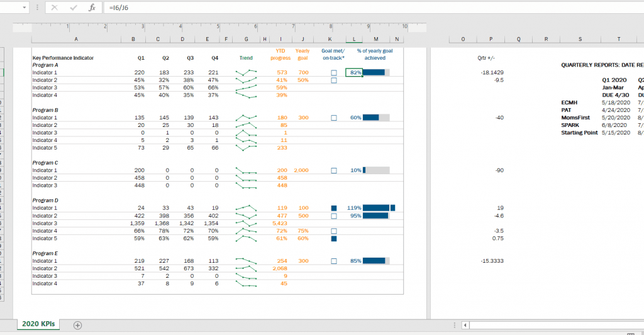Click the Qrtr value -15.3333
Viewport: 644px width, 335px height.
click(x=492, y=261)
